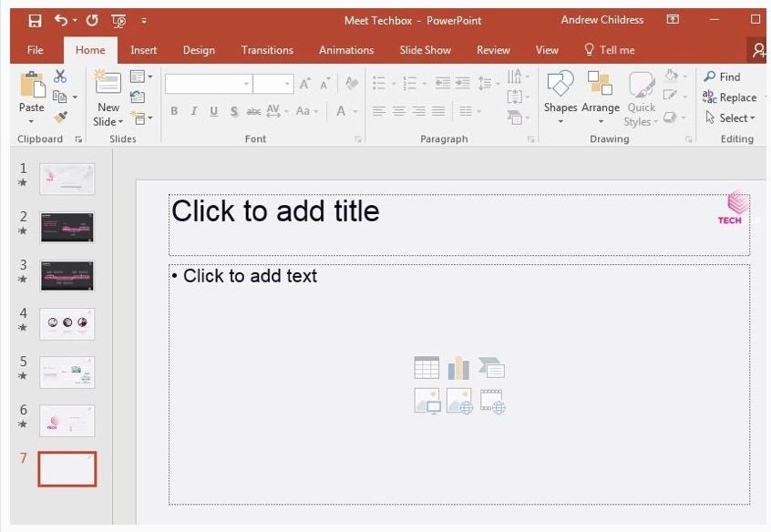Copy the selection with the Copy icon
The image size is (771, 532).
pyautogui.click(x=59, y=97)
